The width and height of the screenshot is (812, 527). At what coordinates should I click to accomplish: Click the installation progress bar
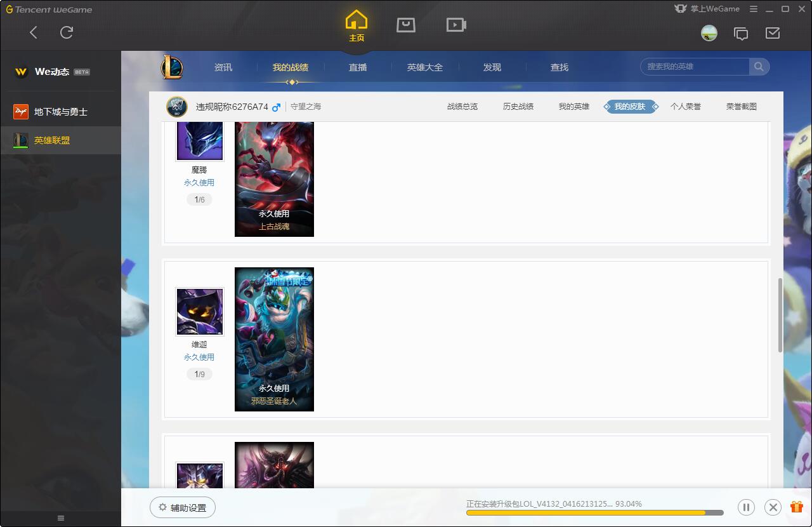[594, 513]
